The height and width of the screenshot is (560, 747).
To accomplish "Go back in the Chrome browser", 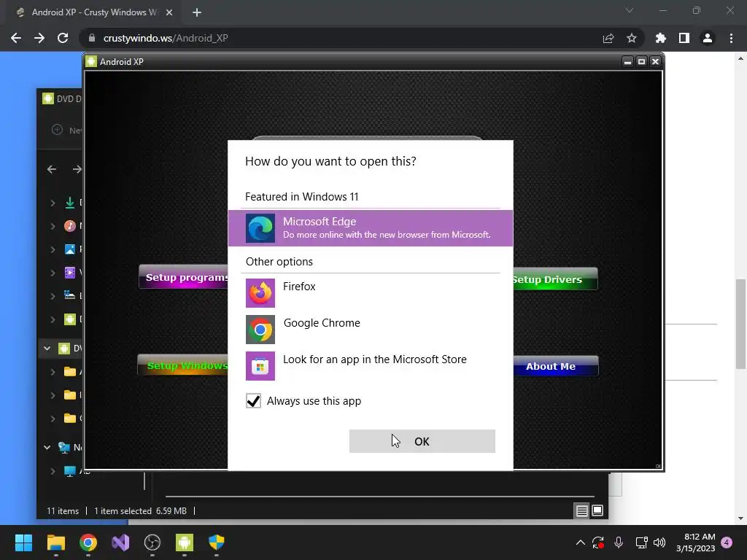I will click(x=16, y=38).
